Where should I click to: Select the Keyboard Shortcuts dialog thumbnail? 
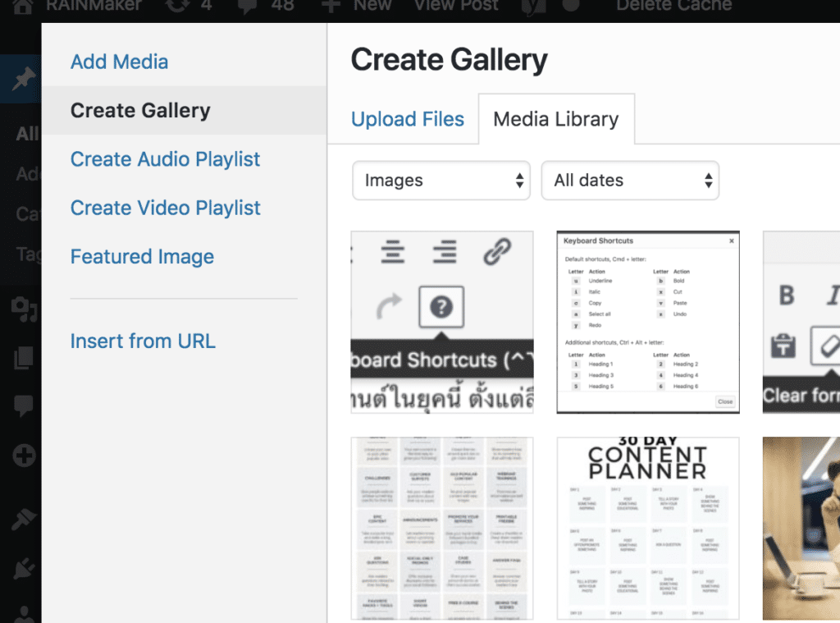[x=648, y=322]
